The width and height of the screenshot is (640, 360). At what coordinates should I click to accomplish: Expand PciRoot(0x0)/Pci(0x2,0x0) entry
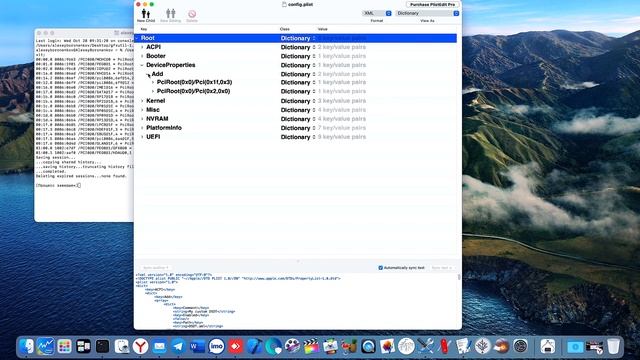[153, 91]
